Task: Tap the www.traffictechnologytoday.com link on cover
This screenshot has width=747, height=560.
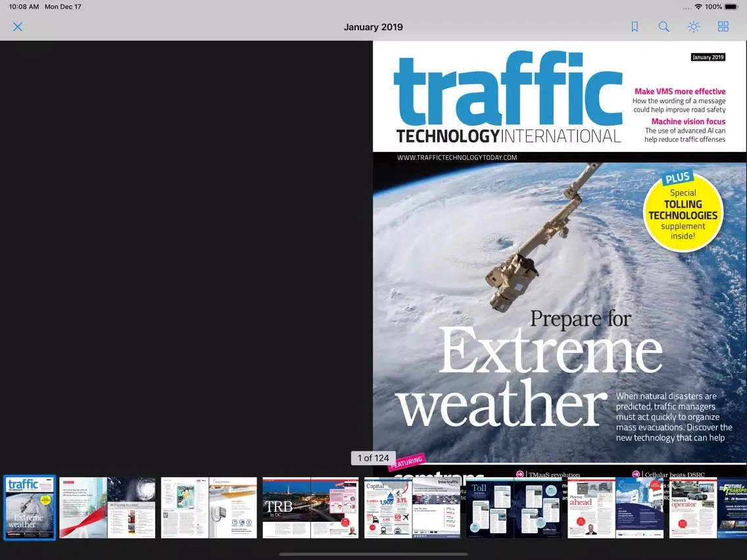Action: (x=457, y=158)
